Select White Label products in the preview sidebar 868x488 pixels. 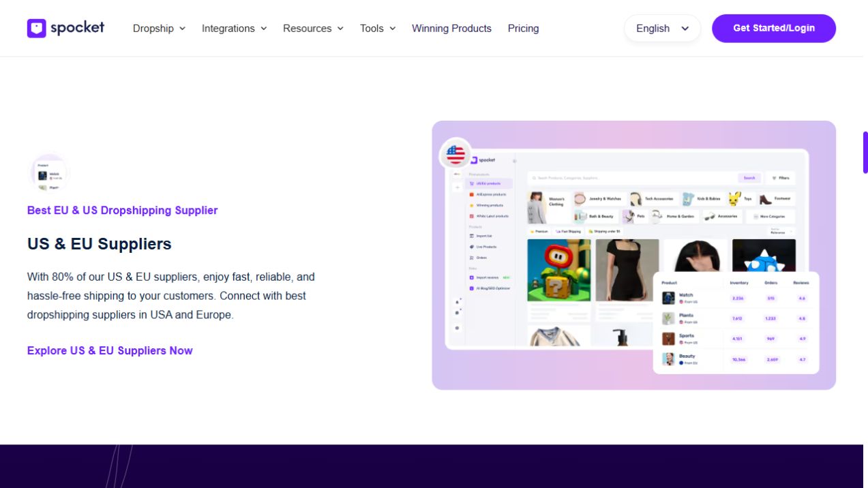click(x=489, y=216)
